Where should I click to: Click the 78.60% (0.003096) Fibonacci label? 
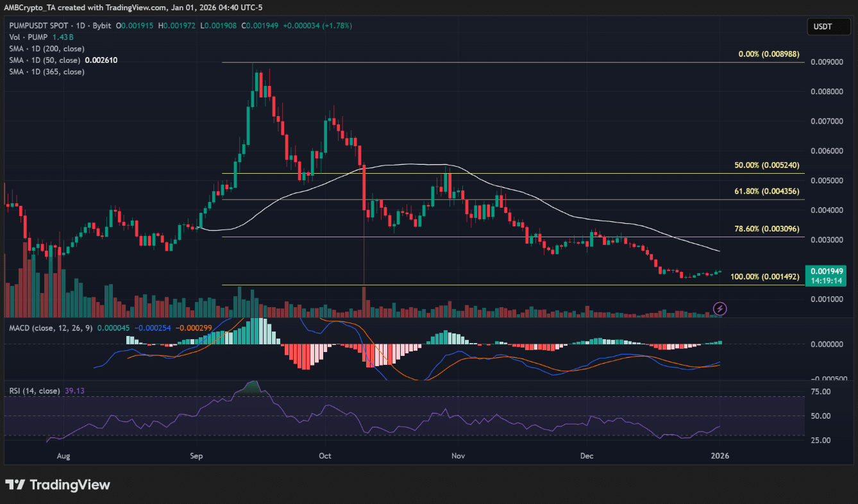point(766,228)
